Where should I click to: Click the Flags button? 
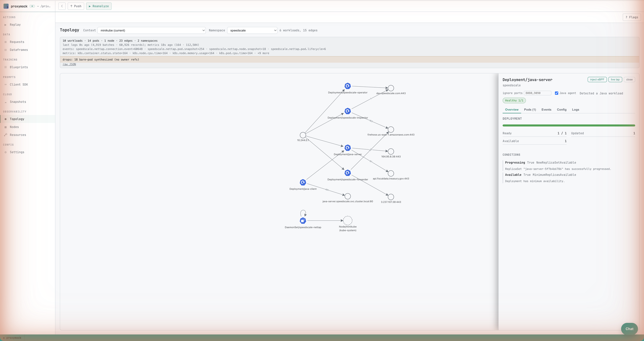pos(632,17)
